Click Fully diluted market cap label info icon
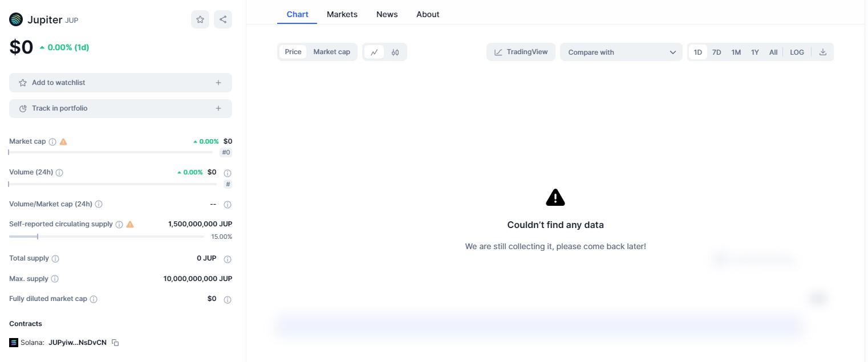The width and height of the screenshot is (868, 362). pos(94,299)
